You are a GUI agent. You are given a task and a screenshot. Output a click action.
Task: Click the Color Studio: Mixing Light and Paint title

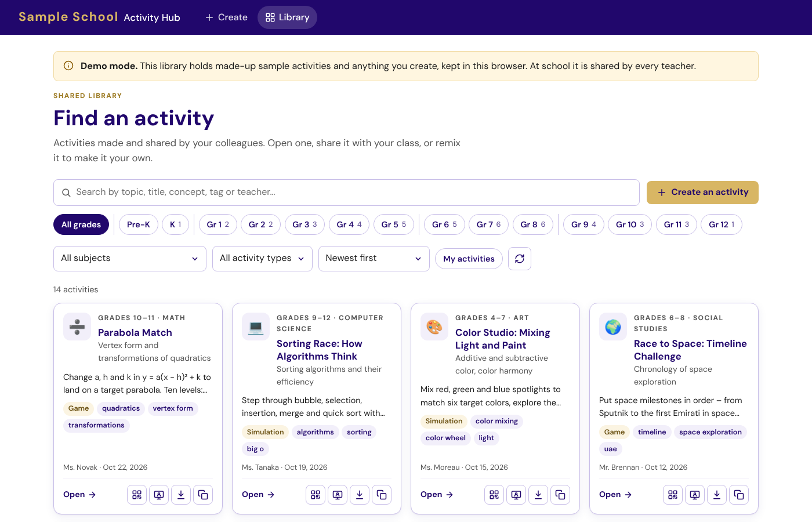point(503,339)
